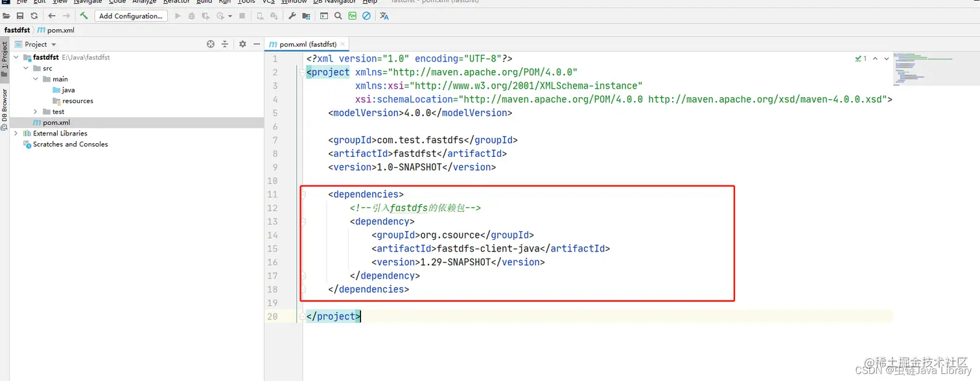Open Settings with the wrench icon
Image resolution: width=980 pixels, height=381 pixels.
click(292, 16)
